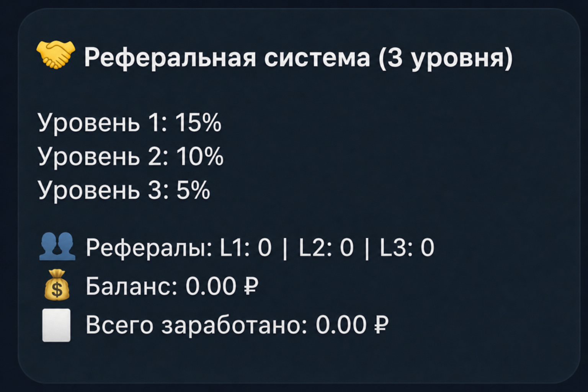The image size is (588, 392).
Task: Click the handshake emoji icon
Action: (56, 55)
